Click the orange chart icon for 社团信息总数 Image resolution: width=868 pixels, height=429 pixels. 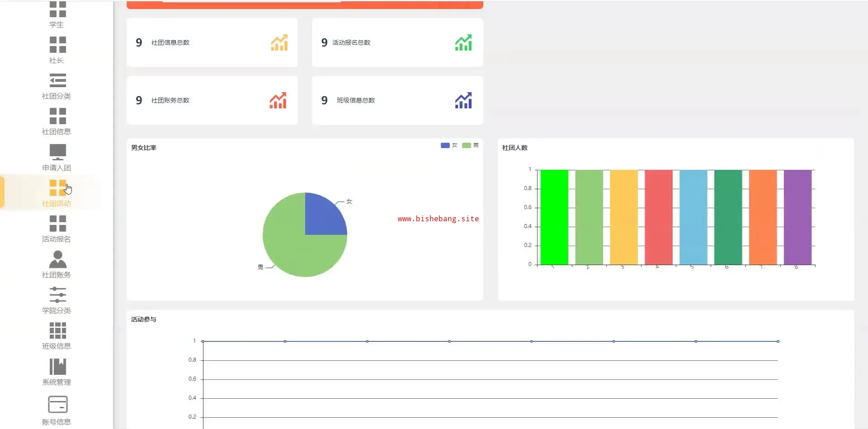point(279,43)
